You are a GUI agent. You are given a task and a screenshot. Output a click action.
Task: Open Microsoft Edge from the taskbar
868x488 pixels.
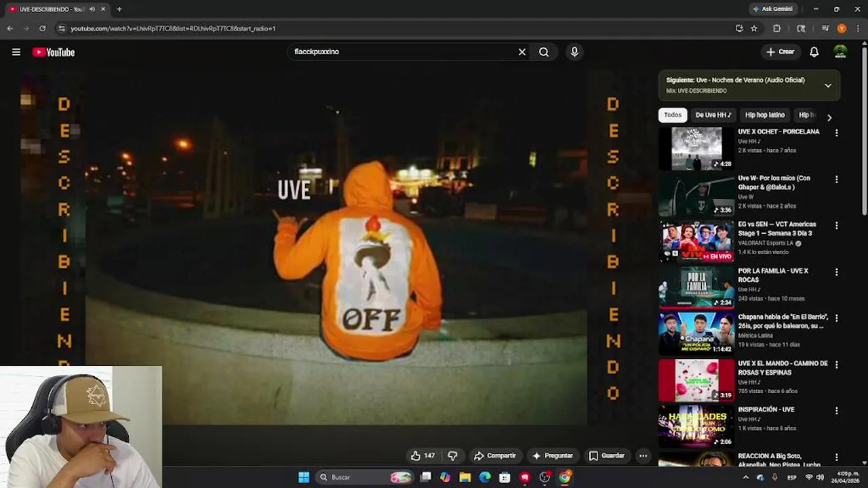pos(485,477)
